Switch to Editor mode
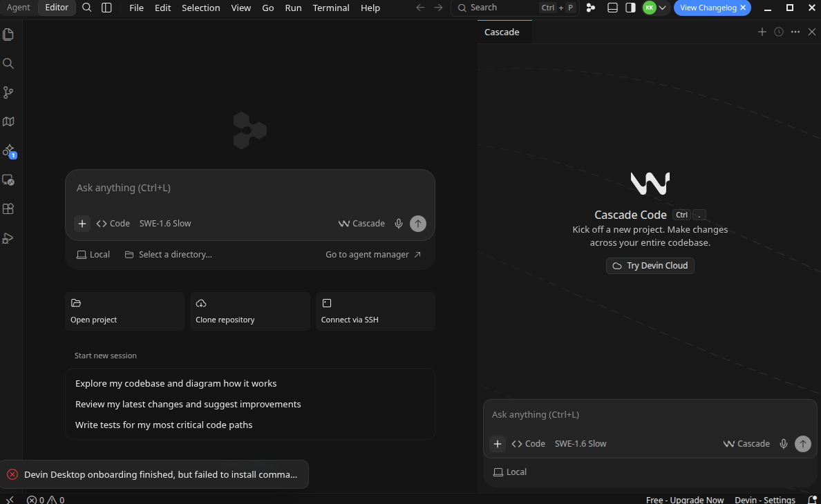This screenshot has width=821, height=504. coord(57,8)
